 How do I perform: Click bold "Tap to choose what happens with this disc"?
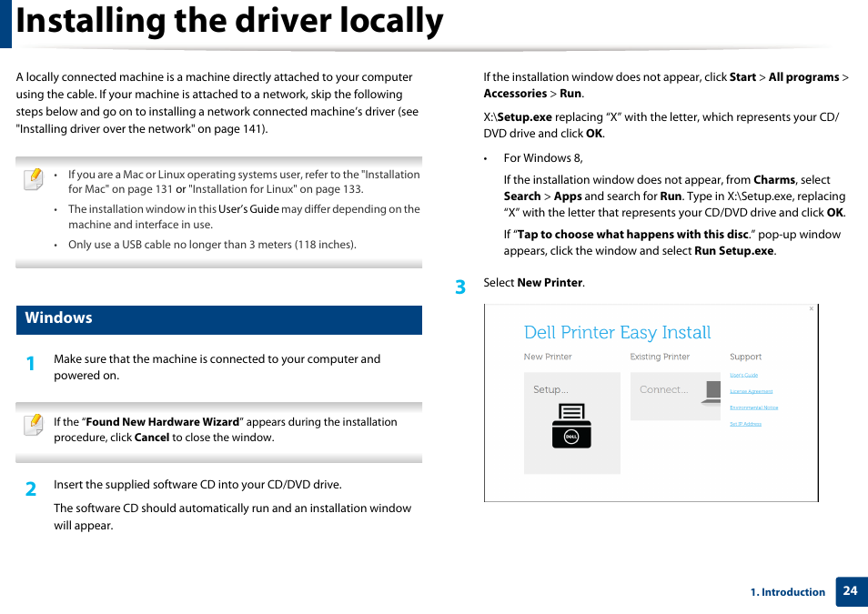coord(632,234)
